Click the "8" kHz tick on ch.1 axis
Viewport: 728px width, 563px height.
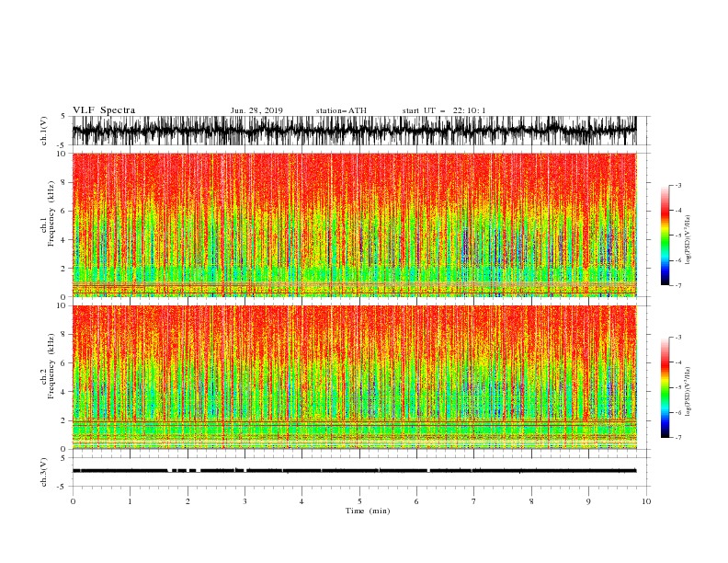[x=64, y=182]
